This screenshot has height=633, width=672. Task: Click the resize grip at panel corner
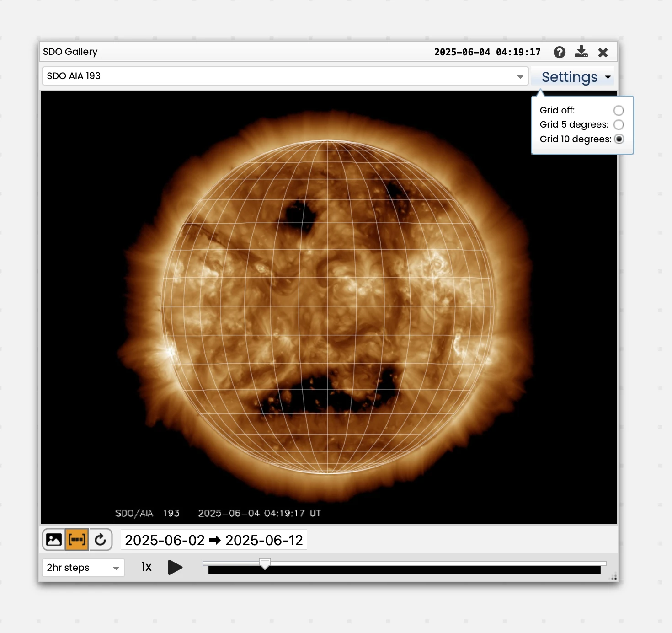(613, 578)
